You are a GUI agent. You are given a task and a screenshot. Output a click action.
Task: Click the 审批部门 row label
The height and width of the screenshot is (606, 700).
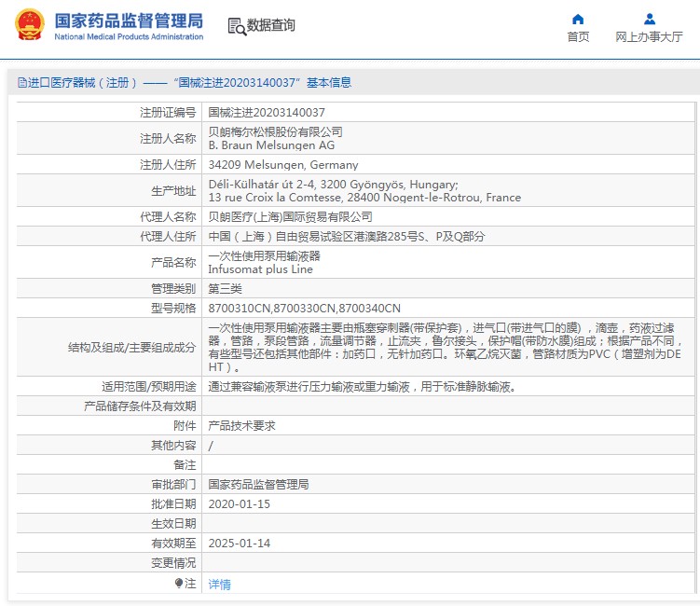[x=173, y=484]
